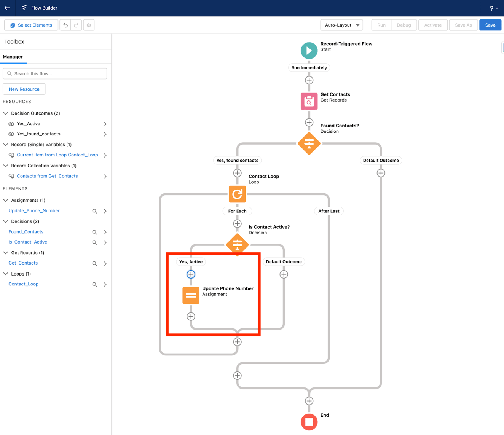Screen dimensions: 504x435
Task: Click the Search this flow input field
Action: (55, 73)
